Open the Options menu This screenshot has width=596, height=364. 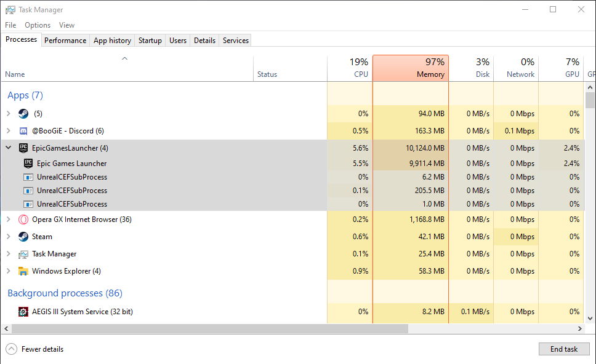(x=38, y=25)
